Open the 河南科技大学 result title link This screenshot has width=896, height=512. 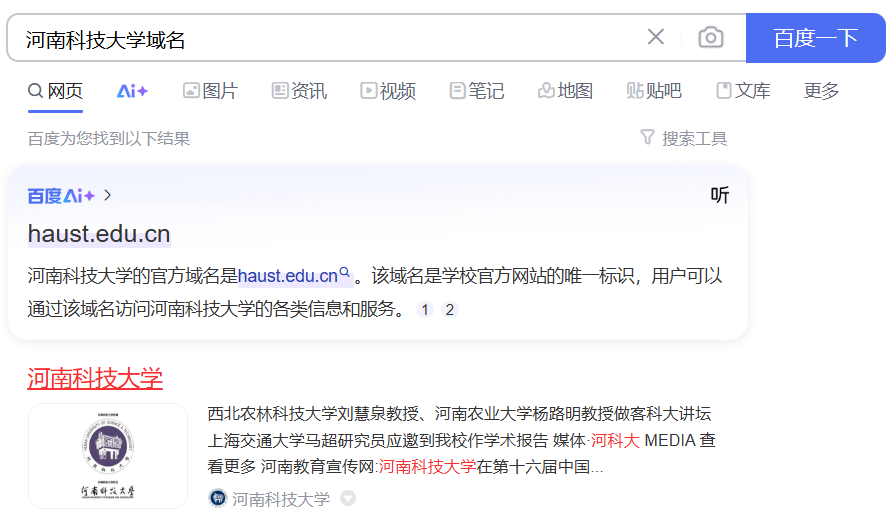click(95, 378)
